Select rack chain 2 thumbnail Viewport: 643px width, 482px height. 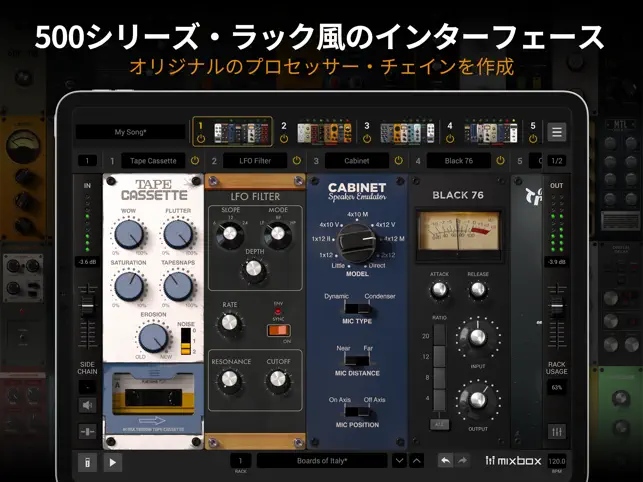pyautogui.click(x=325, y=133)
